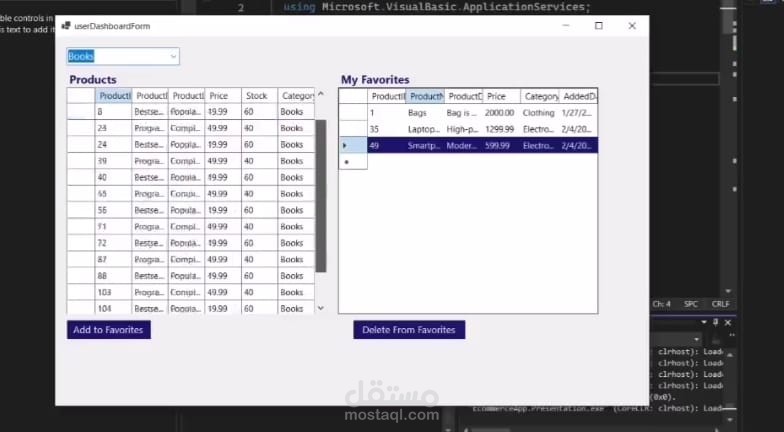Select product ID 103 in Products grid
Image resolution: width=784 pixels, height=432 pixels.
click(x=114, y=292)
